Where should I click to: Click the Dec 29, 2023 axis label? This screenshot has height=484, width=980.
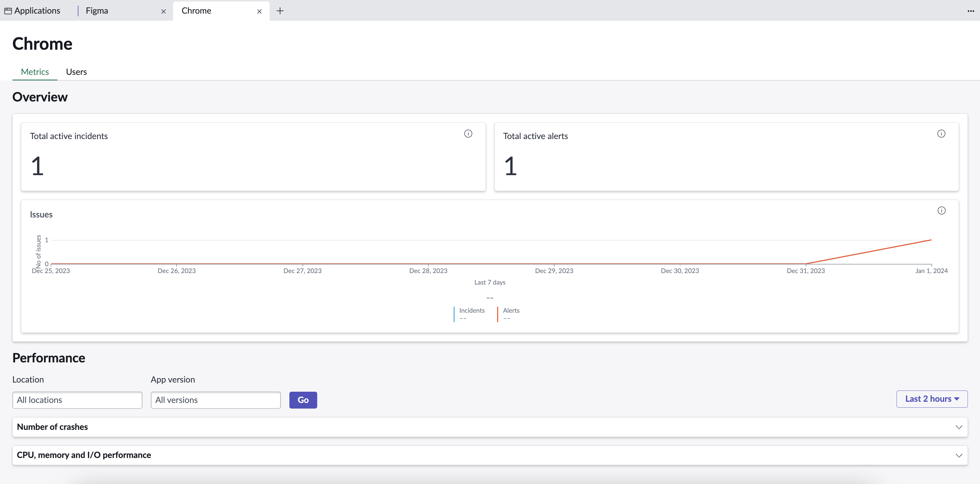coord(554,271)
